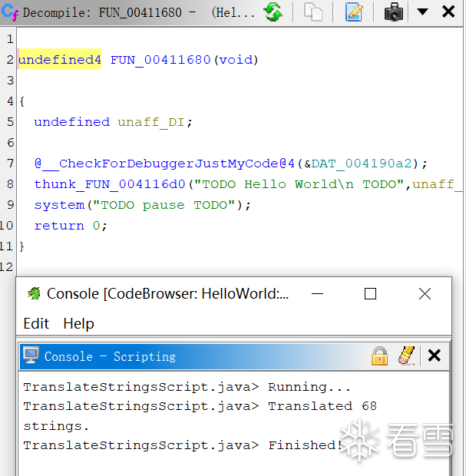Open the Help menu in Console window
This screenshot has width=466, height=476.
[x=78, y=324]
